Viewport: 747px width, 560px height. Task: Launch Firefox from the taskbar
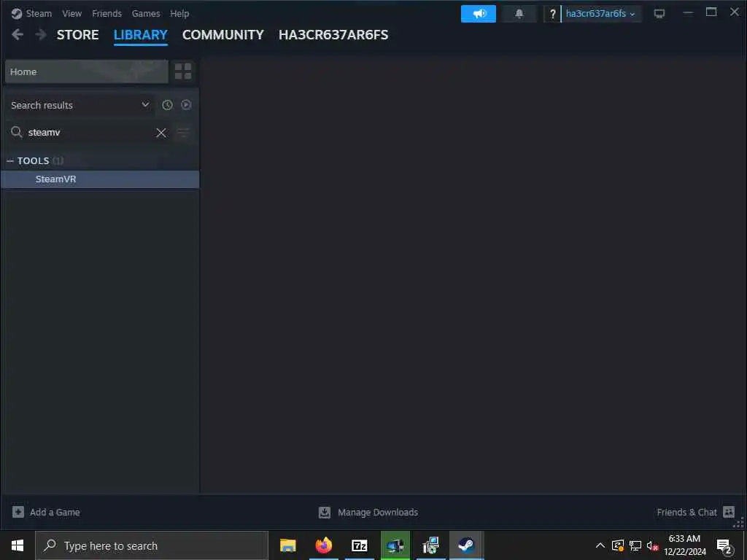point(324,545)
